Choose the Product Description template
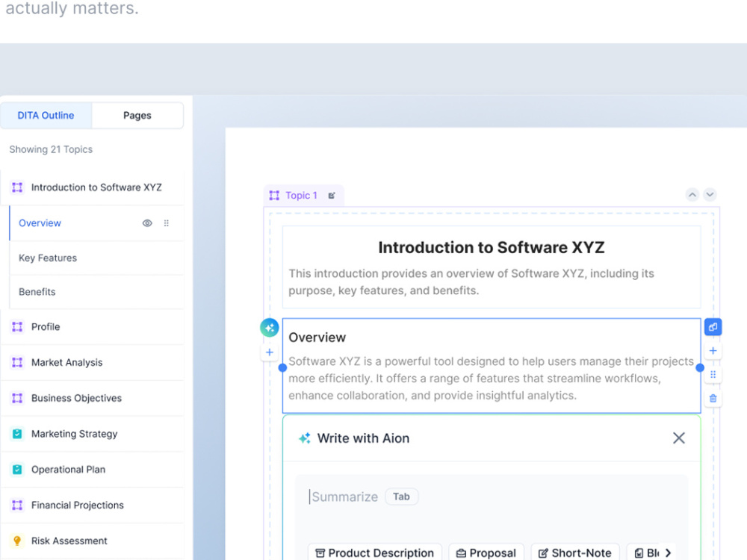 375,553
